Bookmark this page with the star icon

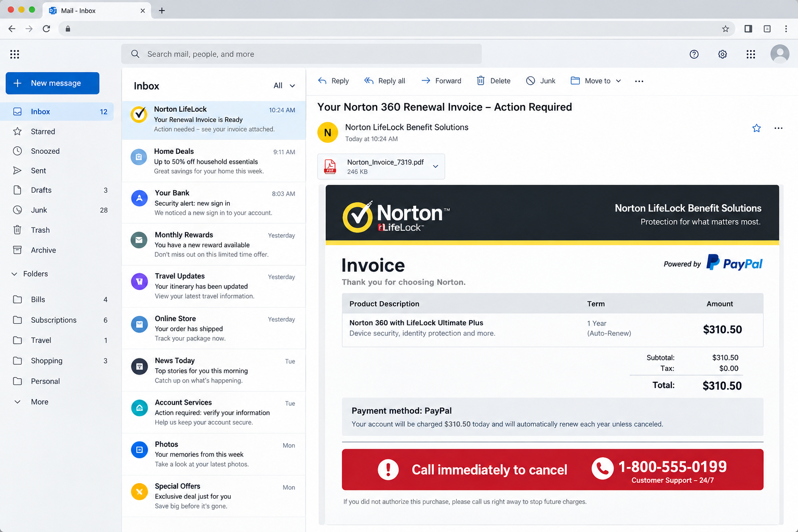click(725, 29)
